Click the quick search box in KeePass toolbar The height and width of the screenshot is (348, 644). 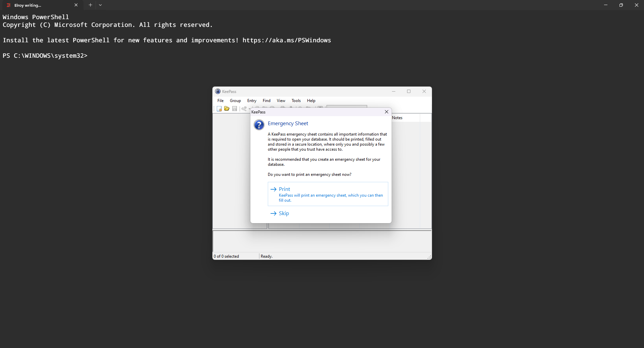coord(347,106)
